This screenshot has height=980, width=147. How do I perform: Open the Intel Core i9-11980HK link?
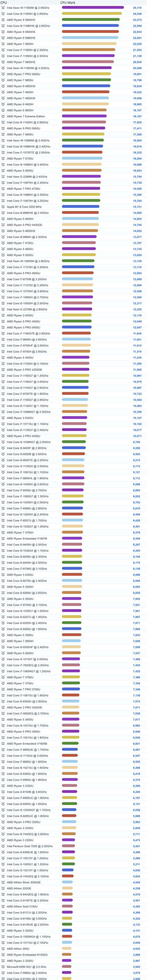point(28,26)
